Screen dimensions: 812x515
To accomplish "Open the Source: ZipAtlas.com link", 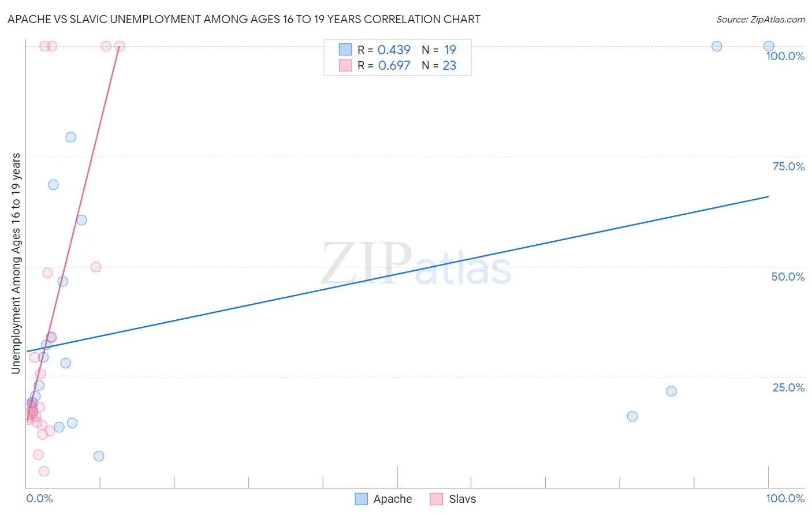I will pos(761,19).
